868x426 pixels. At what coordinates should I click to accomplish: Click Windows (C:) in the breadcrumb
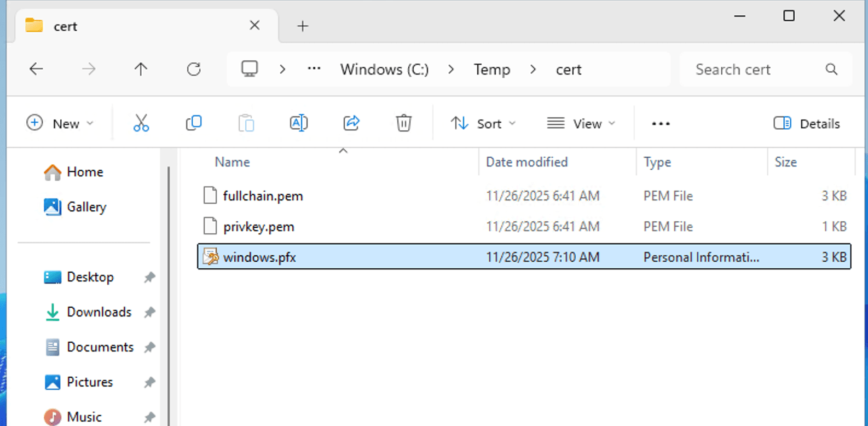[384, 70]
